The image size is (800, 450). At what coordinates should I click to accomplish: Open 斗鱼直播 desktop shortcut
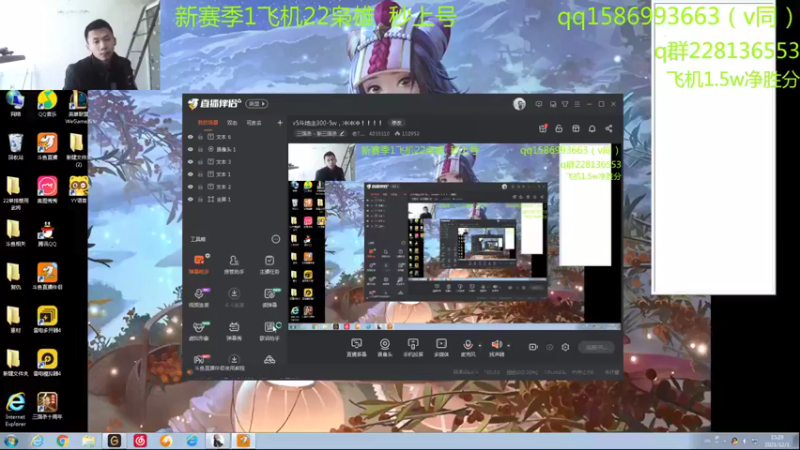(47, 147)
